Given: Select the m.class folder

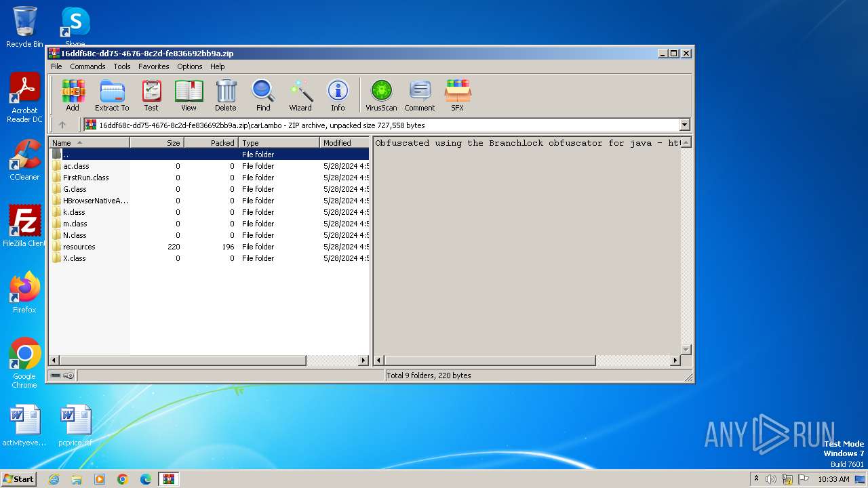Looking at the screenshot, I should [210, 224].
